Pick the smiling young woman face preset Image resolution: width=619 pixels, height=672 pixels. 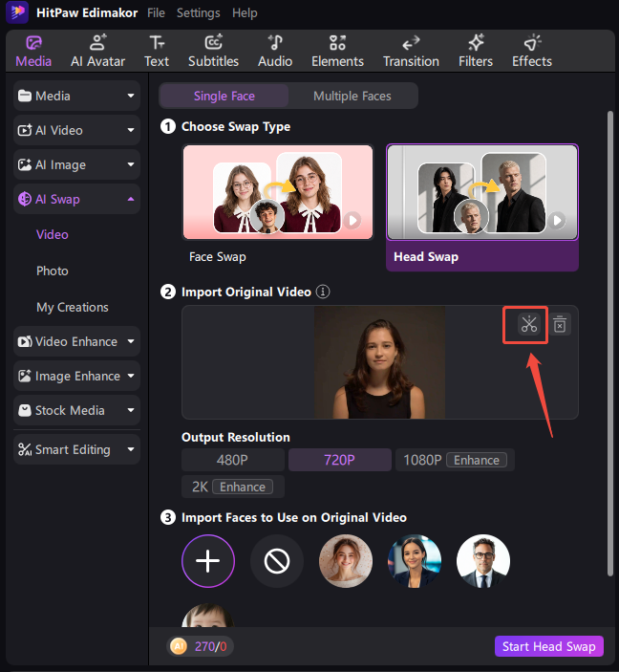pyautogui.click(x=346, y=560)
